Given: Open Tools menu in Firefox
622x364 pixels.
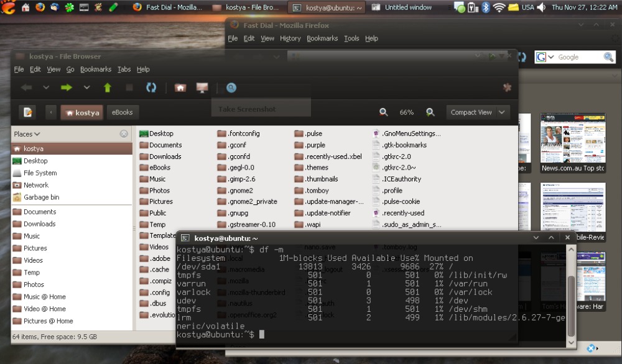Looking at the screenshot, I should coord(351,39).
